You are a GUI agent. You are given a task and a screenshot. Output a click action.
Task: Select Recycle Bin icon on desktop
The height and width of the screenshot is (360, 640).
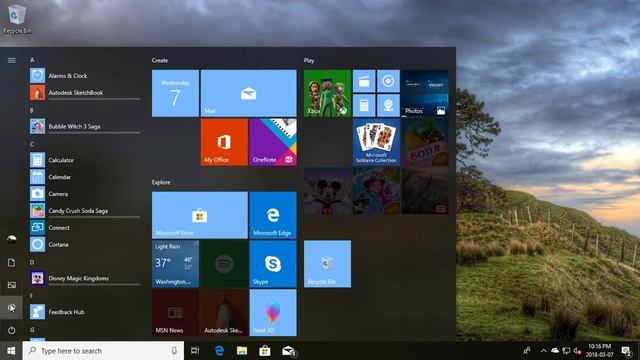tap(16, 19)
